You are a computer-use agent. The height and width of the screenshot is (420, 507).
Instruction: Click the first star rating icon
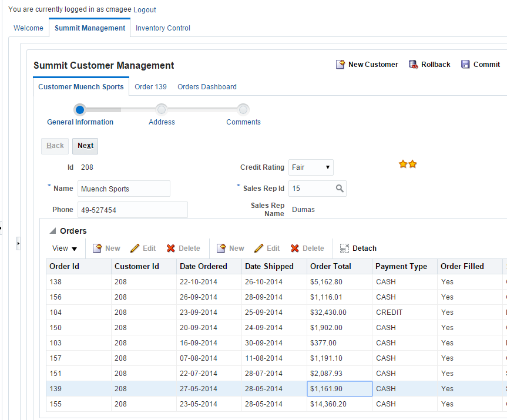tap(403, 164)
